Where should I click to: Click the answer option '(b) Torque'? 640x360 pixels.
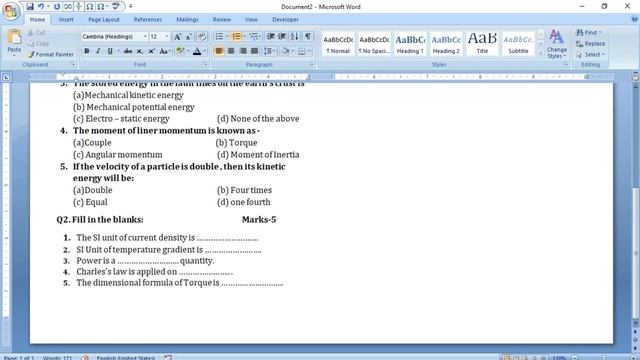(236, 142)
